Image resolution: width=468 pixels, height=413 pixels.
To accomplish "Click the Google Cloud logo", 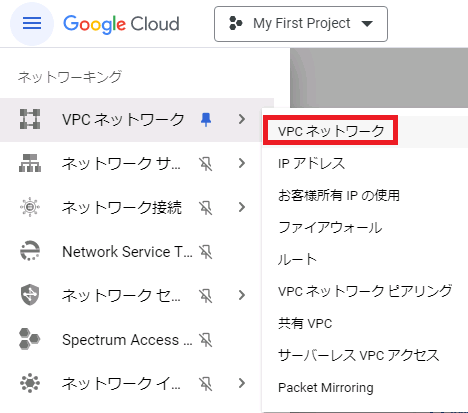I will click(121, 24).
